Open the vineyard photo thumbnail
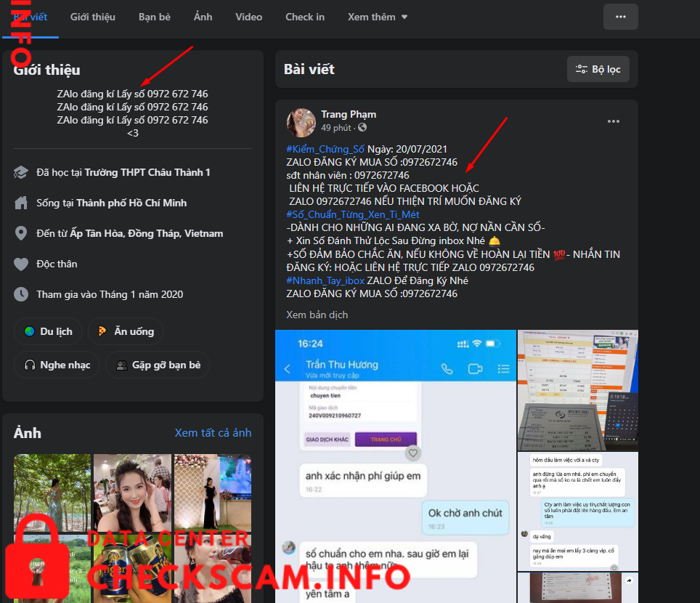700x603 pixels. click(x=52, y=493)
